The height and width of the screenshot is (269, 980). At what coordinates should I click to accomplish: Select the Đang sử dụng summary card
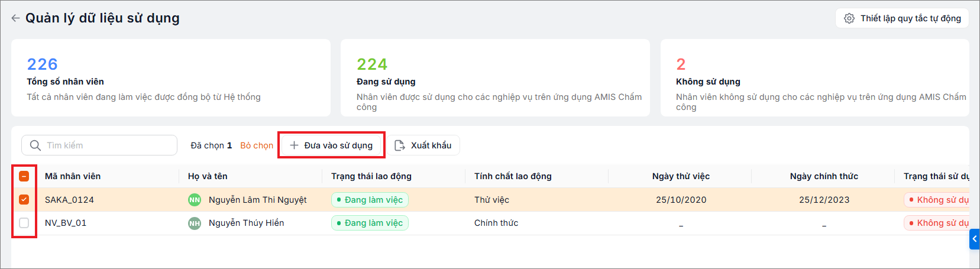(x=495, y=77)
